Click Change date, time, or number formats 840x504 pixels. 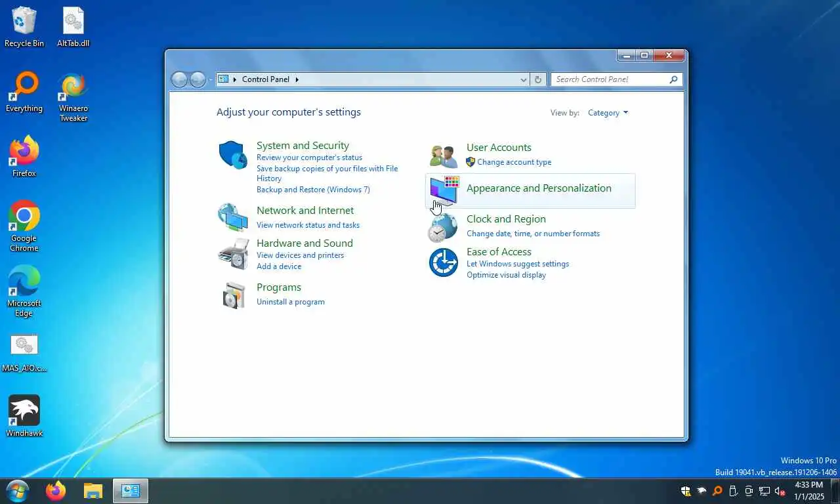click(x=533, y=234)
